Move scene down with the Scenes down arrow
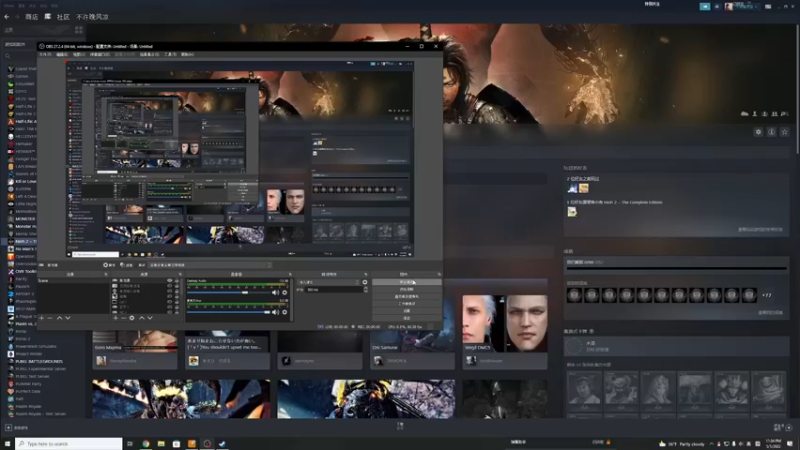This screenshot has height=450, width=800. coord(68,318)
